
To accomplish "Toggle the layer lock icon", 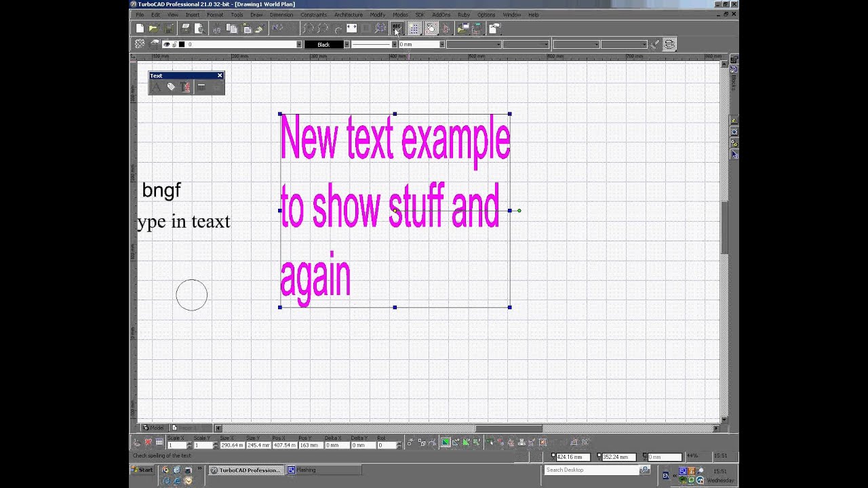I will pyautogui.click(x=174, y=44).
